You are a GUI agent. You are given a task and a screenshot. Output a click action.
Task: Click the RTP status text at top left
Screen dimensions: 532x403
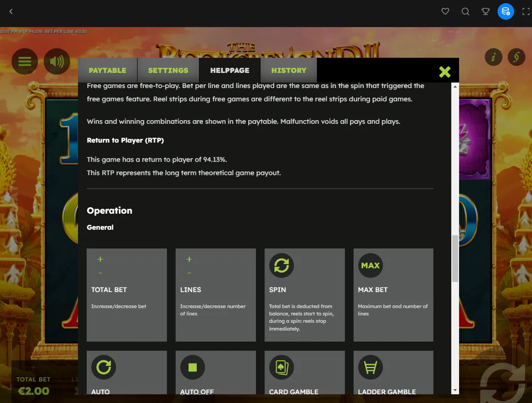coord(31,32)
